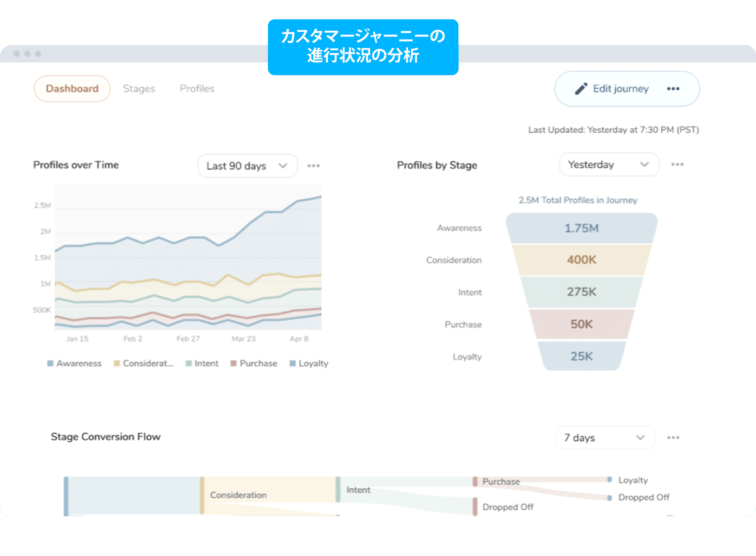Select the Dashboard tab
This screenshot has width=756, height=556.
(x=72, y=89)
